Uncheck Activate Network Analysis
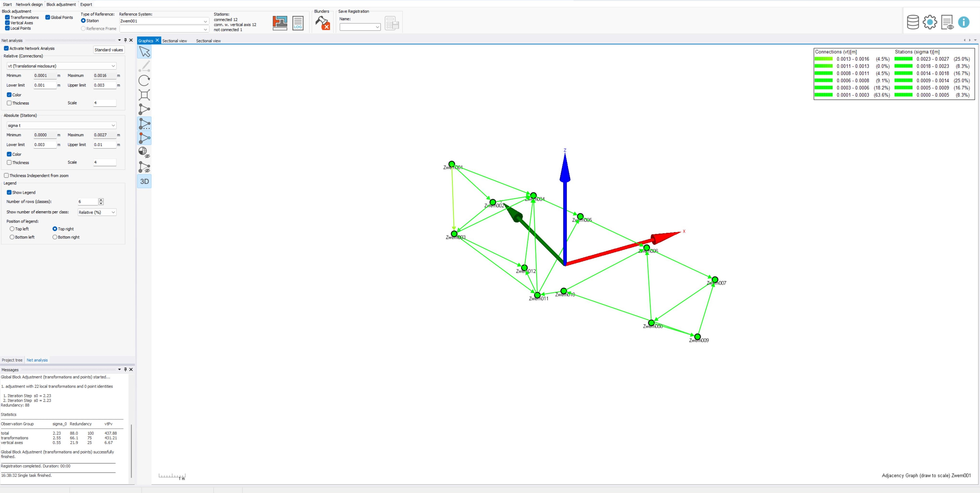980x493 pixels. [x=6, y=48]
